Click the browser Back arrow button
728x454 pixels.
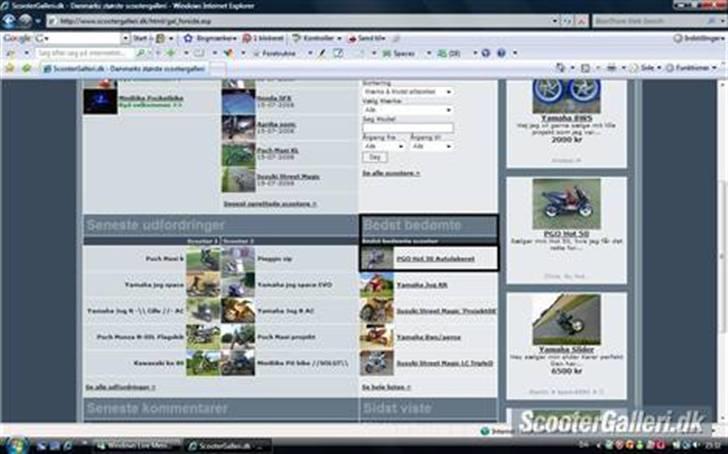tap(9, 20)
